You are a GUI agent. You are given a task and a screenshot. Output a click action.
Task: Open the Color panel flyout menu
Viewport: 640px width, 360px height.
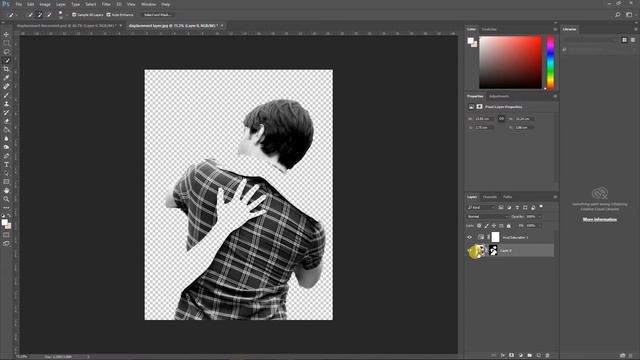click(x=555, y=29)
